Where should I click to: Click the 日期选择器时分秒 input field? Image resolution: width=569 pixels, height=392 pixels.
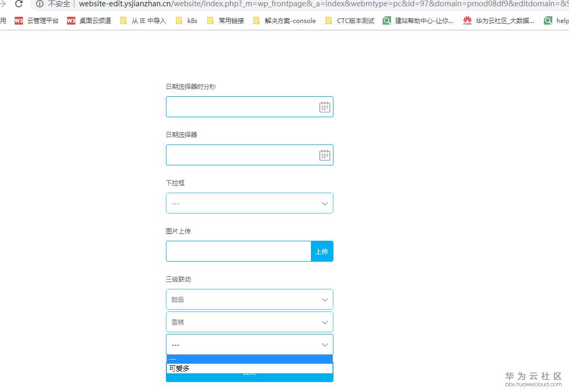[x=249, y=107]
